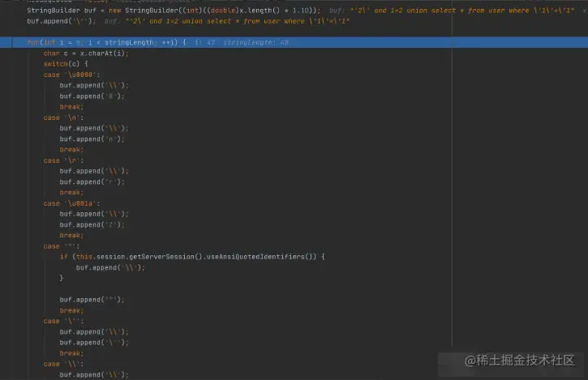Click the buf.append('r') statement
This screenshot has height=380, width=588.
(x=92, y=181)
